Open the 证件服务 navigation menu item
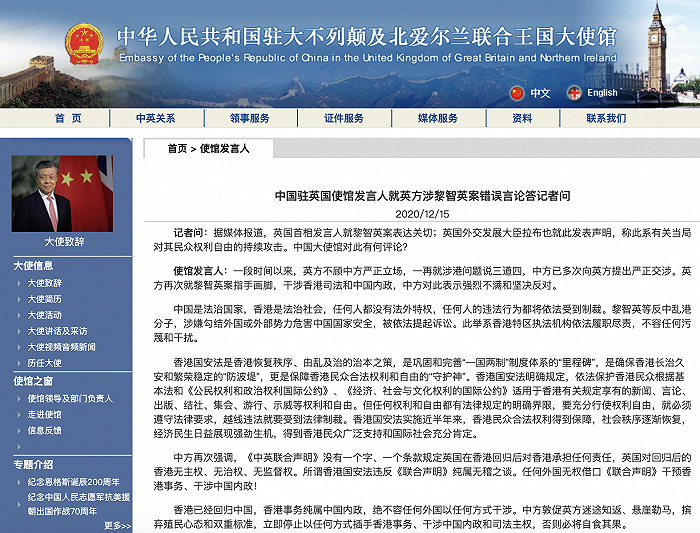The width and height of the screenshot is (700, 533). tap(344, 118)
